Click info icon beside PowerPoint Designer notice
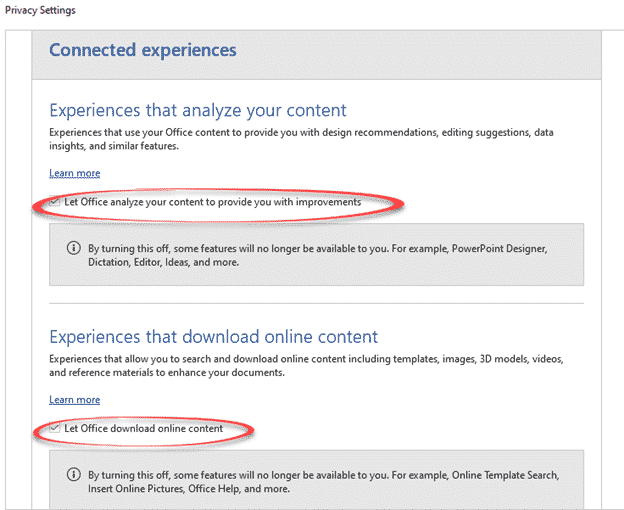624x510 pixels. (x=73, y=248)
